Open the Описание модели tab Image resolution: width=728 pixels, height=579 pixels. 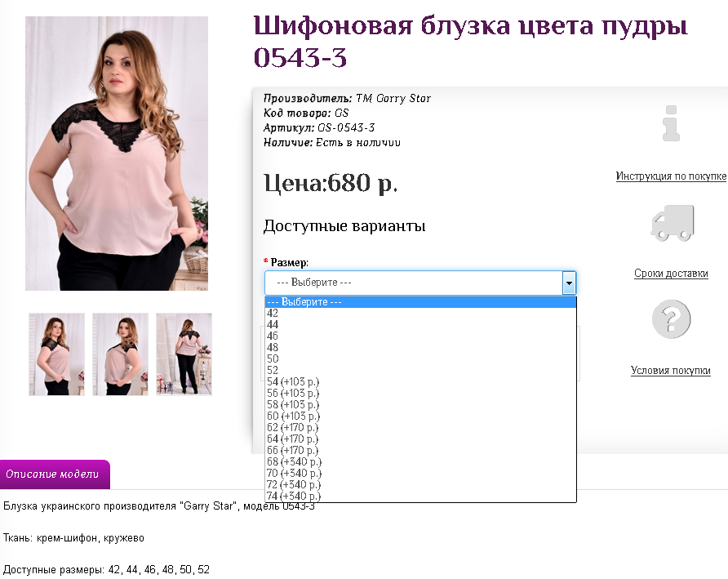55,474
